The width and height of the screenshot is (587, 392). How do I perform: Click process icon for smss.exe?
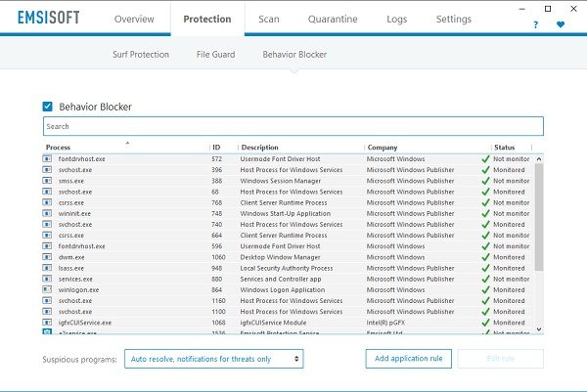(47, 181)
